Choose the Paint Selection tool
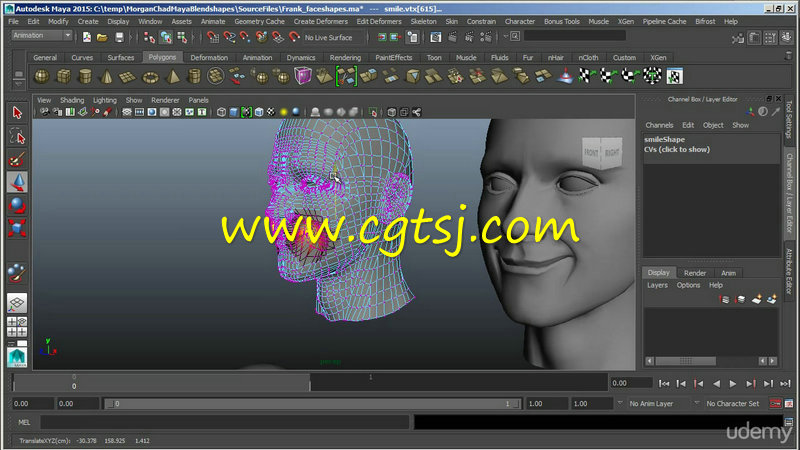 coord(17,159)
